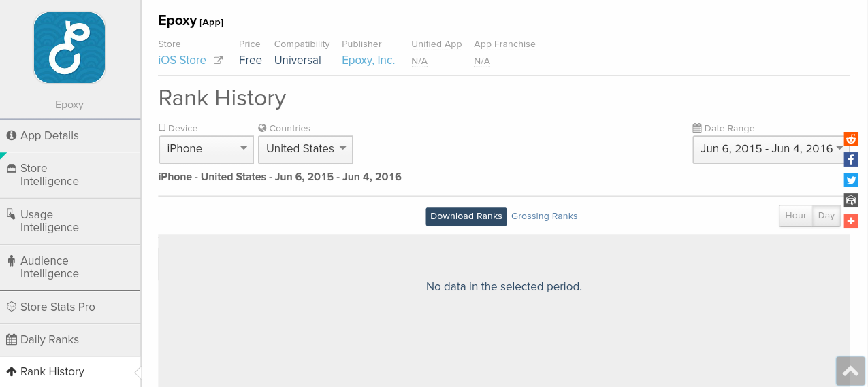Show Grossing Ranks chart
868x387 pixels.
click(x=544, y=216)
